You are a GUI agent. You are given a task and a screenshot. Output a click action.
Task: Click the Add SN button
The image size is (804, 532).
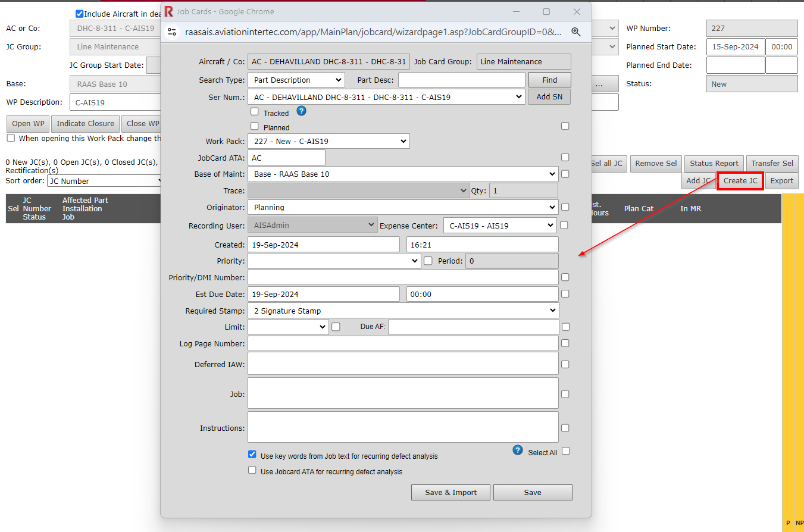coord(549,97)
